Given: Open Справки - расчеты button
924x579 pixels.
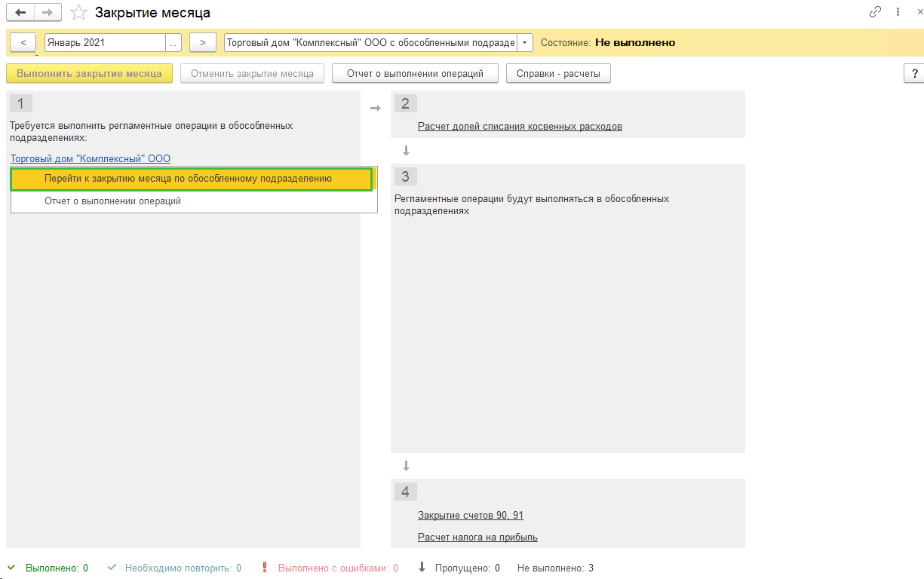Looking at the screenshot, I should 558,74.
